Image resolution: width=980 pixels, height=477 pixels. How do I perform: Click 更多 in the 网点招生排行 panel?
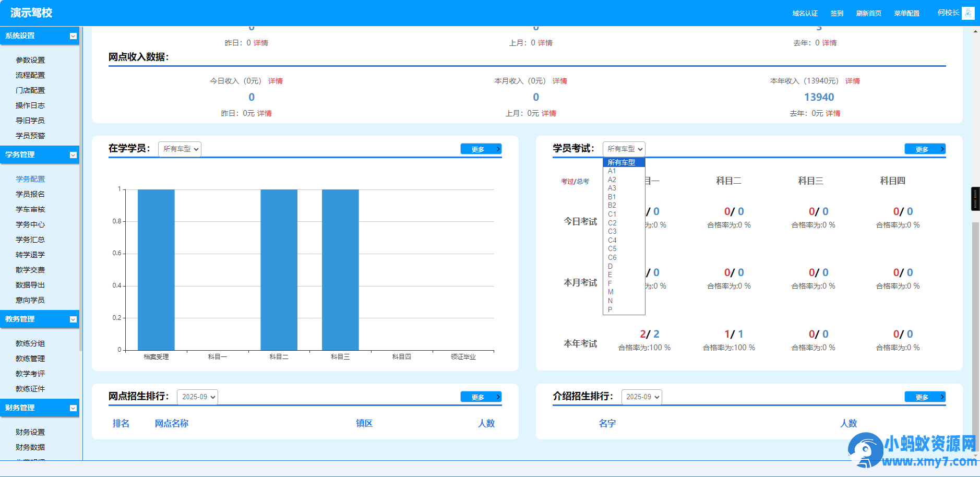pyautogui.click(x=480, y=397)
